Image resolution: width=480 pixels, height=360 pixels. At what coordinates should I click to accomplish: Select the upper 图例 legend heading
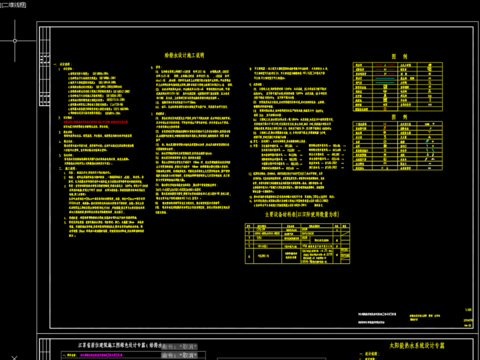tap(399, 56)
